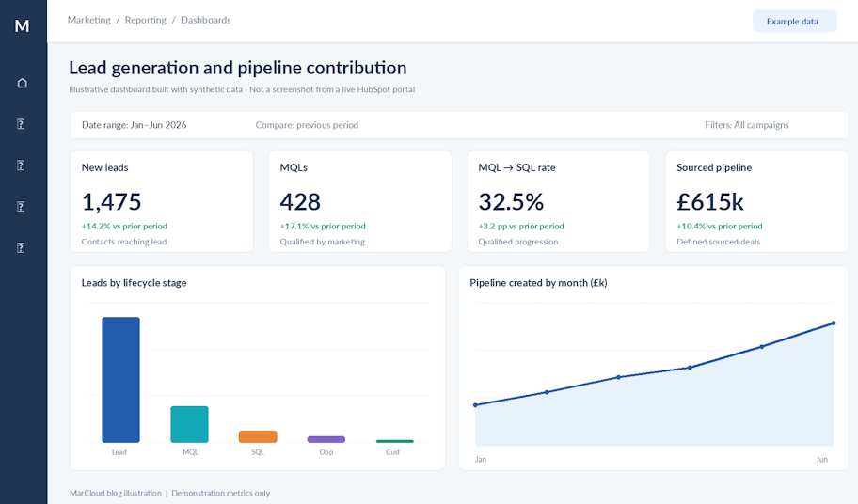The width and height of the screenshot is (858, 504).
Task: Click the Jan data point on line chart
Action: (x=475, y=405)
